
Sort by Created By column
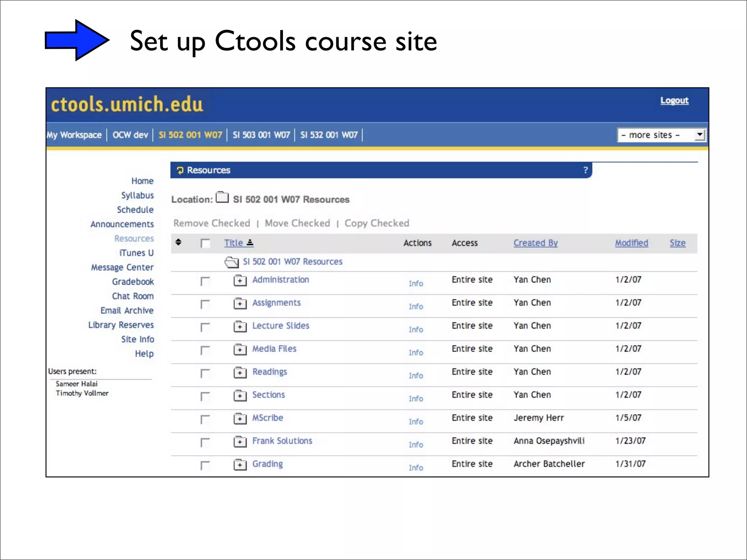tap(536, 243)
